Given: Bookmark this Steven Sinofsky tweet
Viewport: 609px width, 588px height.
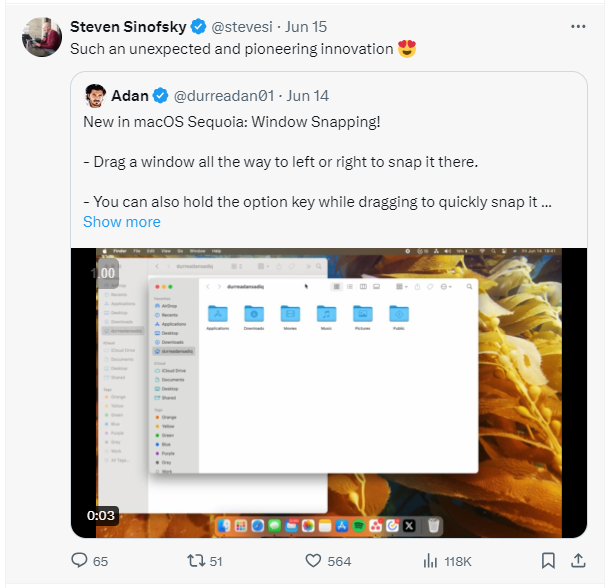Looking at the screenshot, I should (548, 561).
